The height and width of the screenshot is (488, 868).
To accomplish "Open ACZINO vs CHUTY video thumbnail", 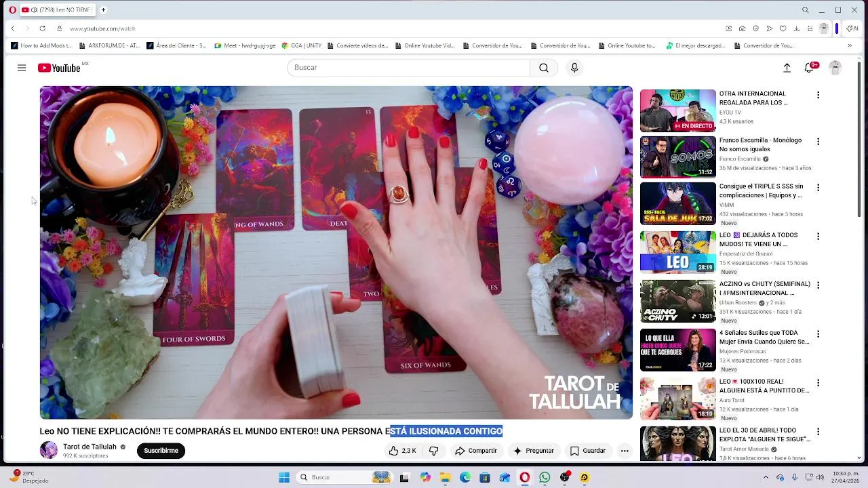I will point(678,301).
